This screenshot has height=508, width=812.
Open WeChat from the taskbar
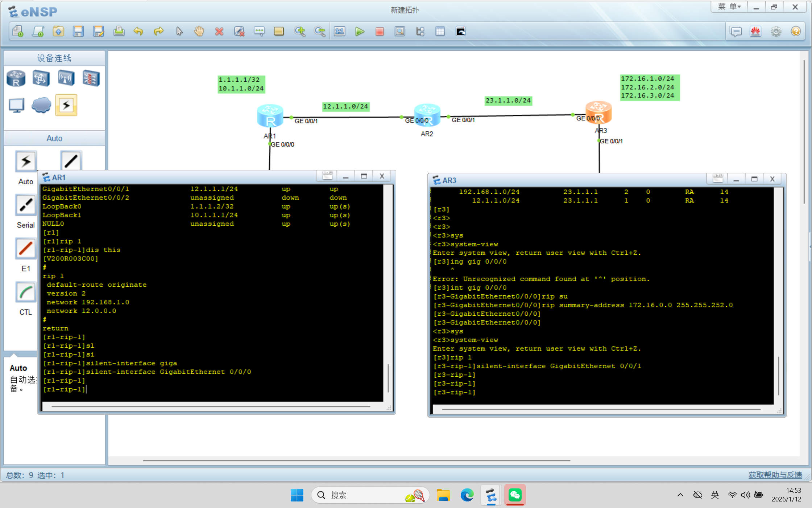click(x=515, y=495)
